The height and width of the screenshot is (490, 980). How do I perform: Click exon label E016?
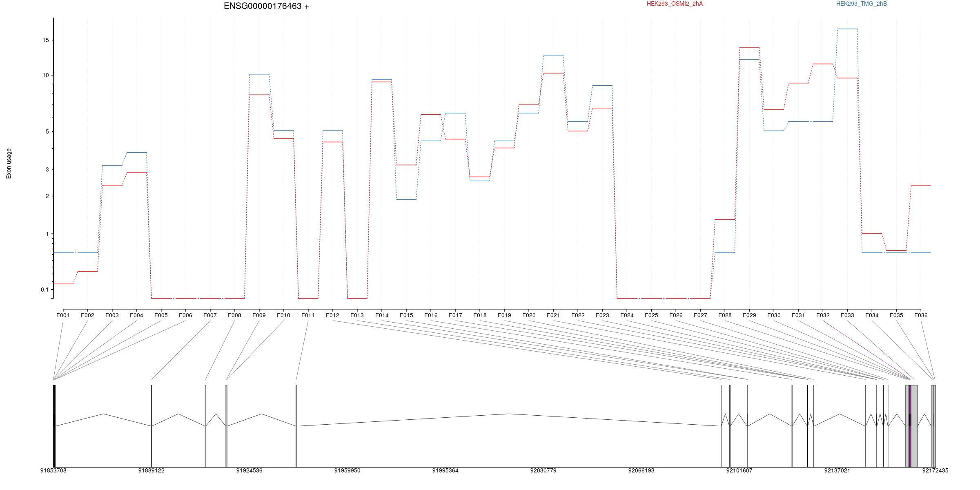(x=431, y=315)
